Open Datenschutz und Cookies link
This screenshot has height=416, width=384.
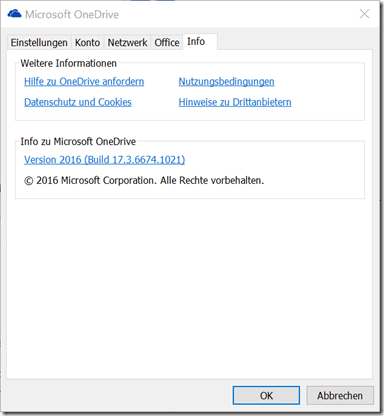pyautogui.click(x=78, y=102)
